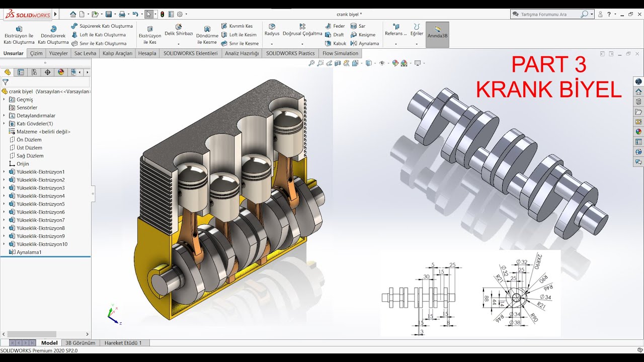Click the Print icon

coord(122,14)
